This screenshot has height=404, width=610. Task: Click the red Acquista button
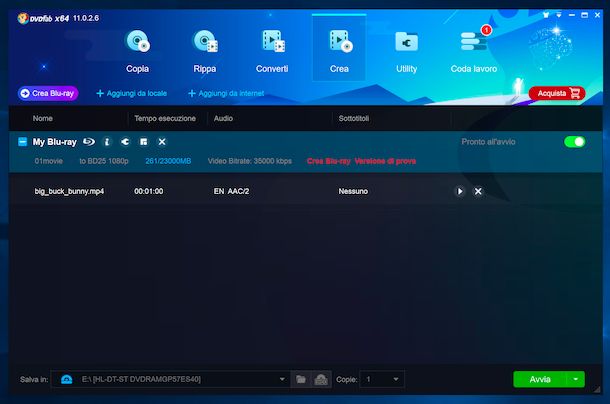(557, 93)
